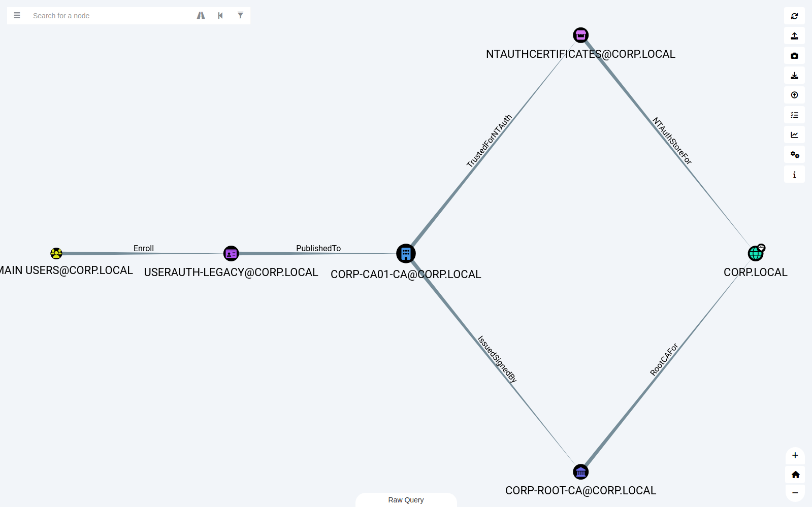Viewport: 812px width, 507px height.
Task: Click the PublishedTo edge label
Action: coord(318,248)
